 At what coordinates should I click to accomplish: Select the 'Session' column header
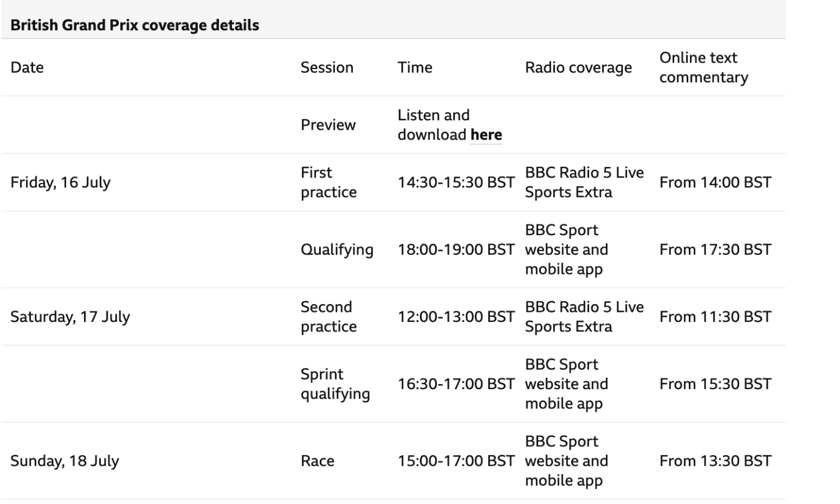327,68
